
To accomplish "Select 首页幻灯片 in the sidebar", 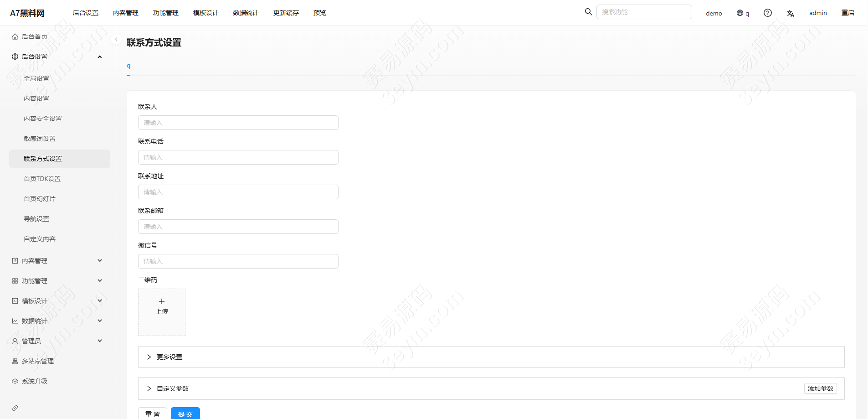I will (40, 199).
